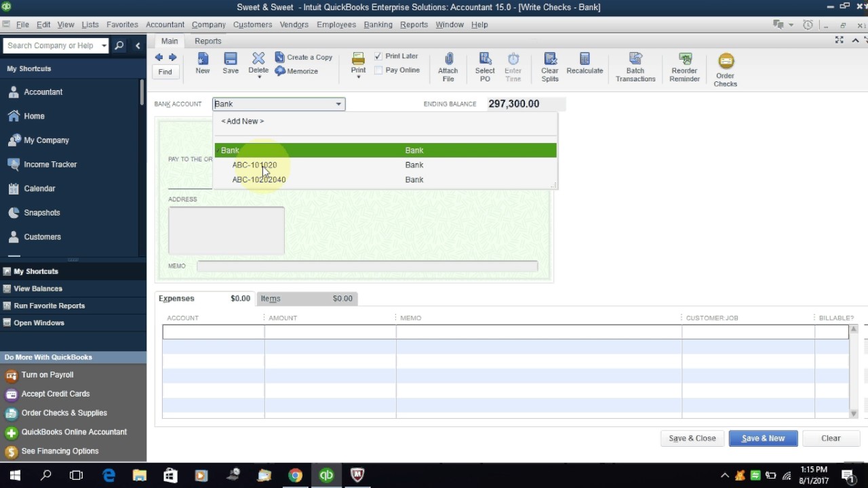Click Reorder Reminder icon

[685, 59]
